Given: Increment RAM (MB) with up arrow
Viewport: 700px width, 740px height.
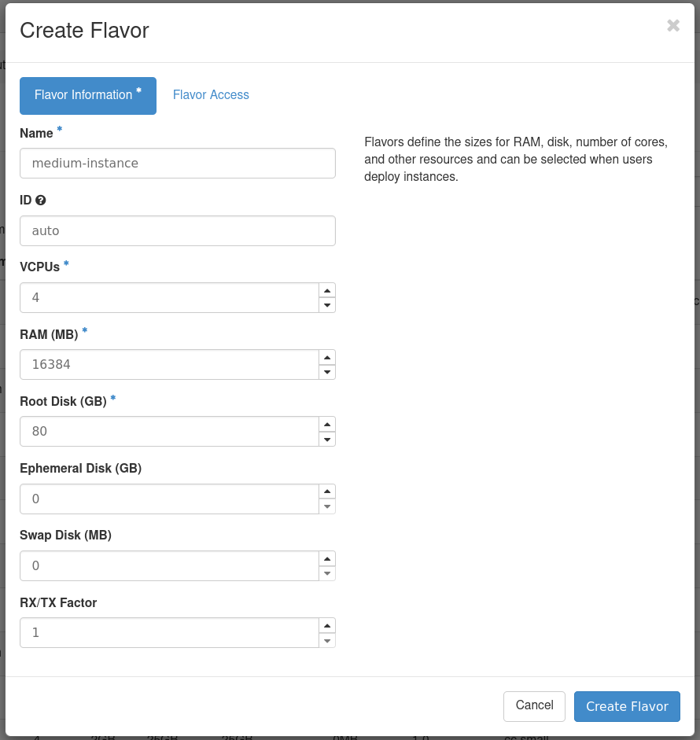Looking at the screenshot, I should point(327,357).
